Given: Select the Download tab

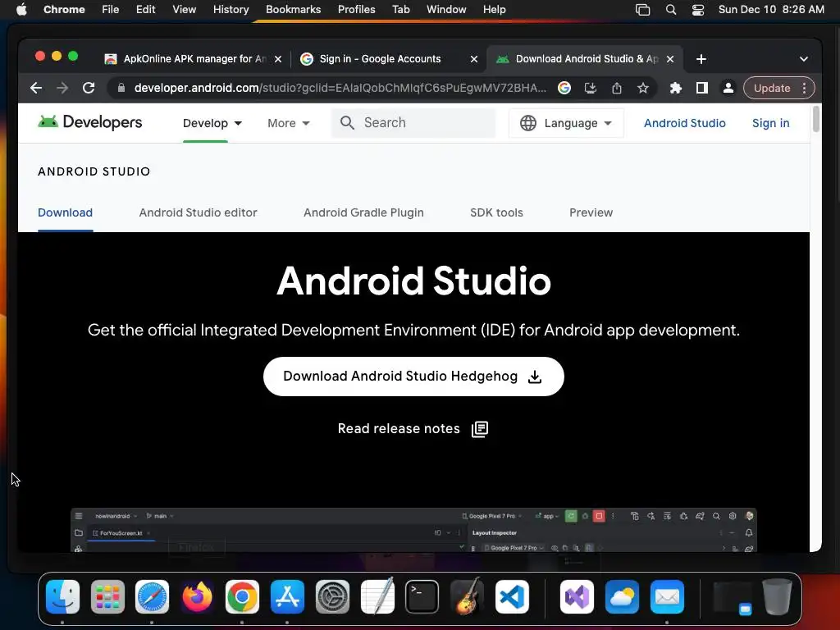Looking at the screenshot, I should [x=66, y=212].
